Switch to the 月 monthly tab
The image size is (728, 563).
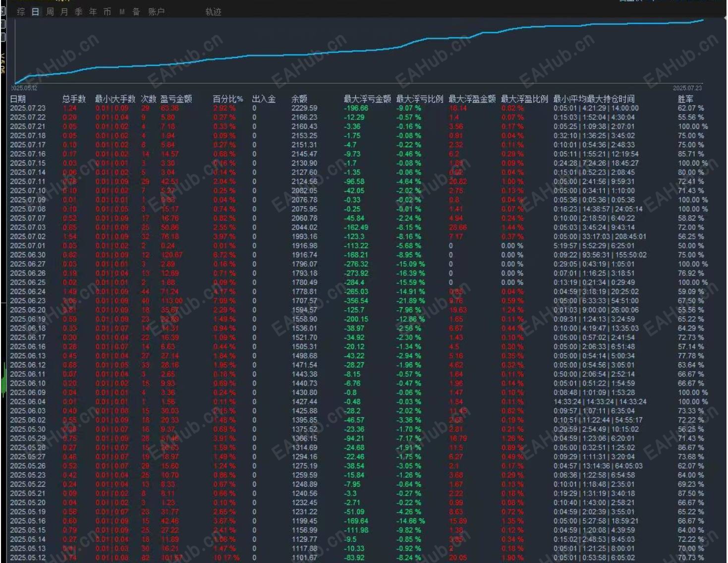[x=64, y=12]
